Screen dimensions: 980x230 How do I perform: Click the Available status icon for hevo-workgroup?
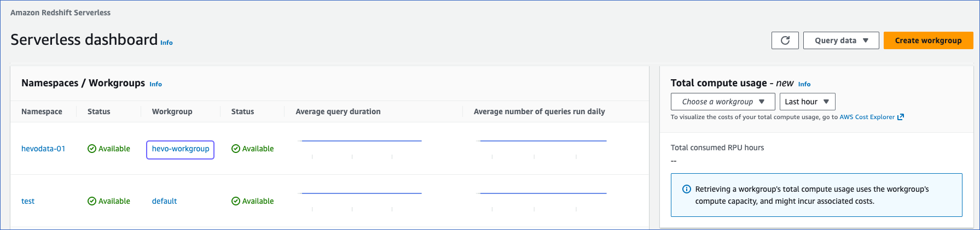pyautogui.click(x=236, y=149)
